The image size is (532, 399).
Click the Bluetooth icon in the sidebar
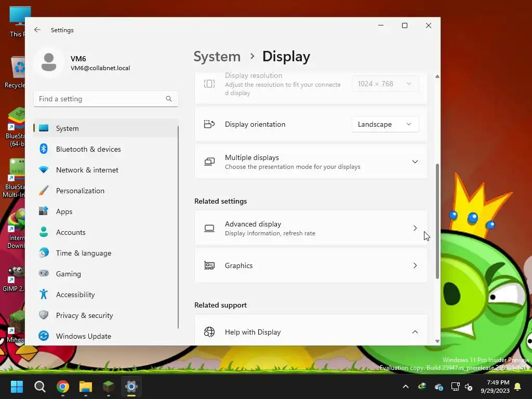coord(44,149)
